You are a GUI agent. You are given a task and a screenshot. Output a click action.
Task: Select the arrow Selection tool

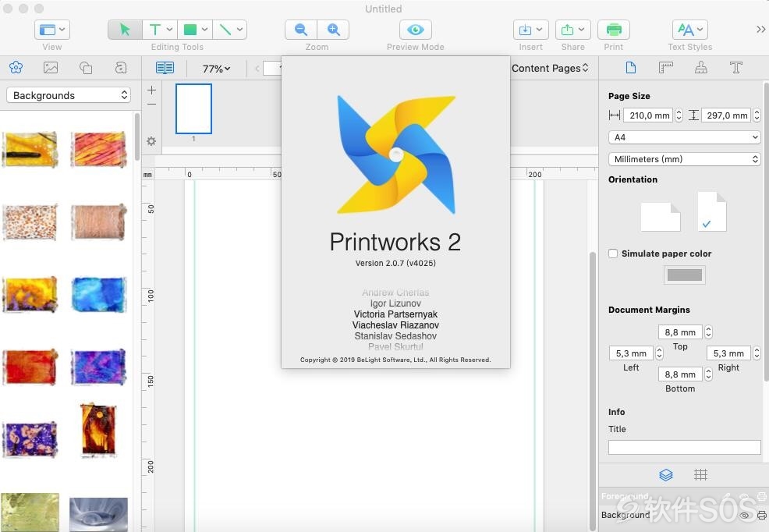point(125,30)
